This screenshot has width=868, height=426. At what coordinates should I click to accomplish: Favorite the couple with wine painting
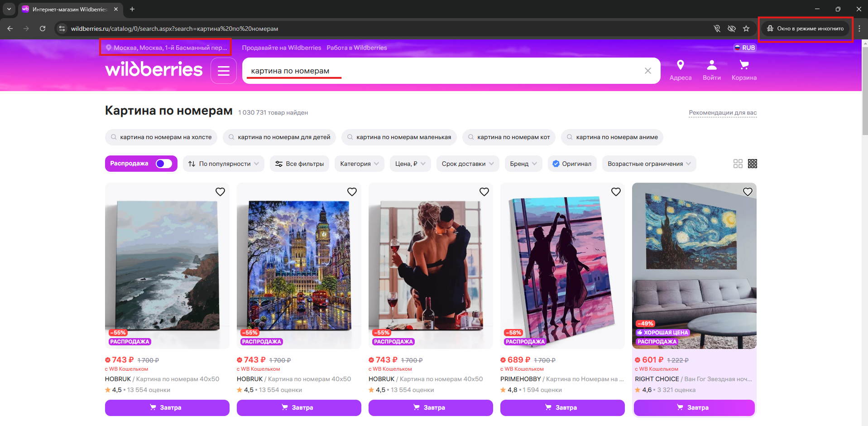484,192
